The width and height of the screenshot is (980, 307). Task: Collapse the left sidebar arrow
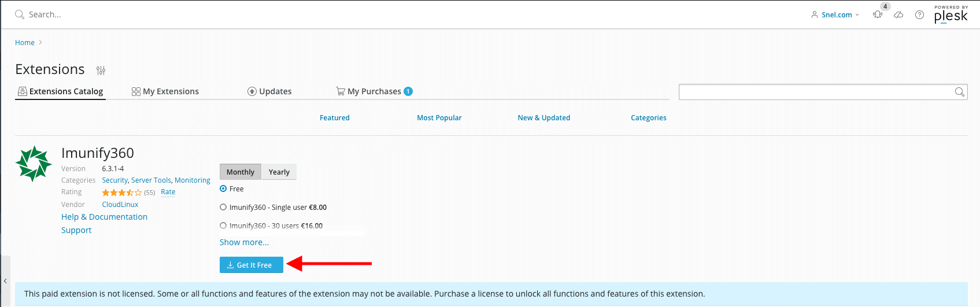pos(5,281)
